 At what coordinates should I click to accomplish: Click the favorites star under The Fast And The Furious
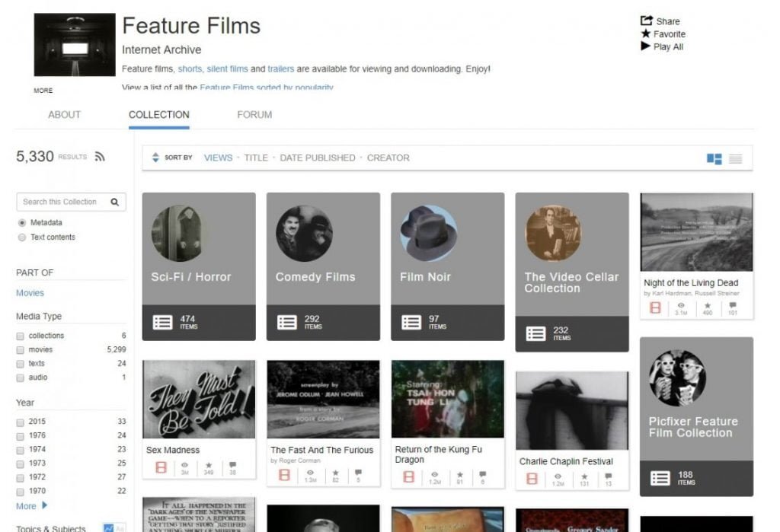point(335,473)
